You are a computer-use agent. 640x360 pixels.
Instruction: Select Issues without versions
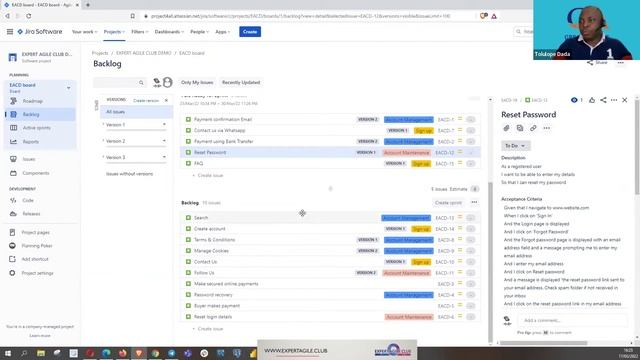(129, 174)
